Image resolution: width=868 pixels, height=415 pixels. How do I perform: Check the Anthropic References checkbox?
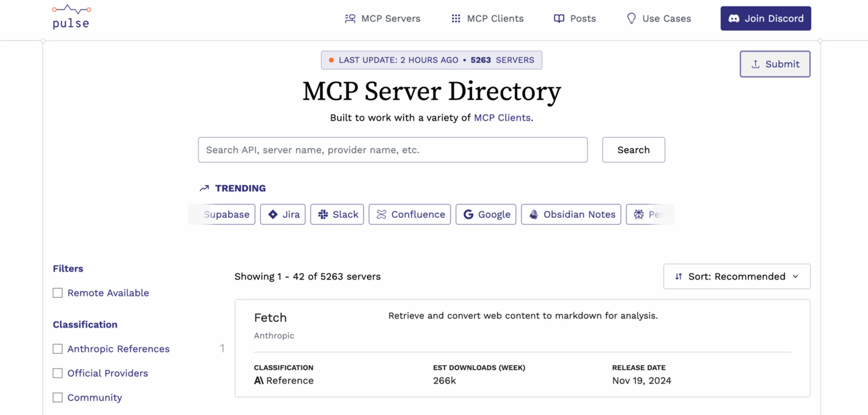point(58,349)
